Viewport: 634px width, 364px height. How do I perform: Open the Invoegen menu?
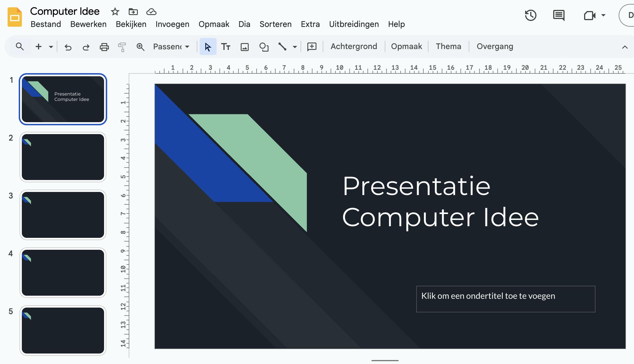coord(172,24)
